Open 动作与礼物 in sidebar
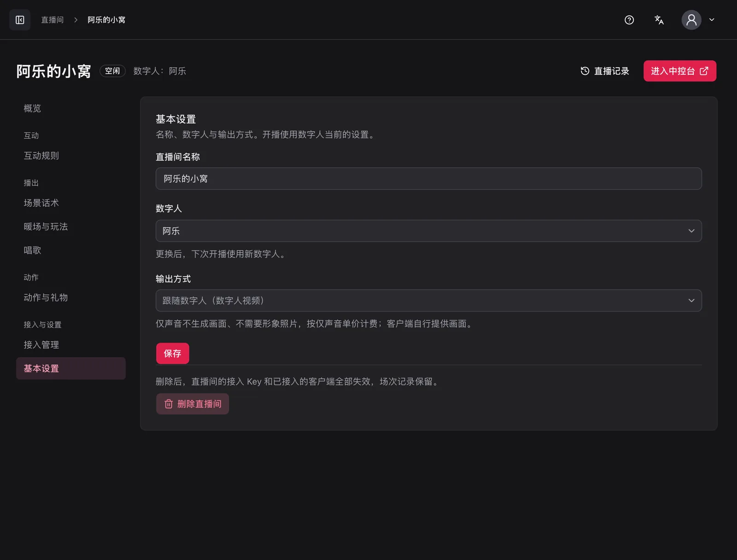The width and height of the screenshot is (737, 560). 71,297
